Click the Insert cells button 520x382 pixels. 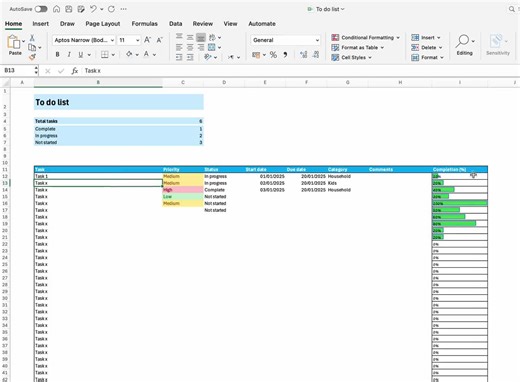426,38
